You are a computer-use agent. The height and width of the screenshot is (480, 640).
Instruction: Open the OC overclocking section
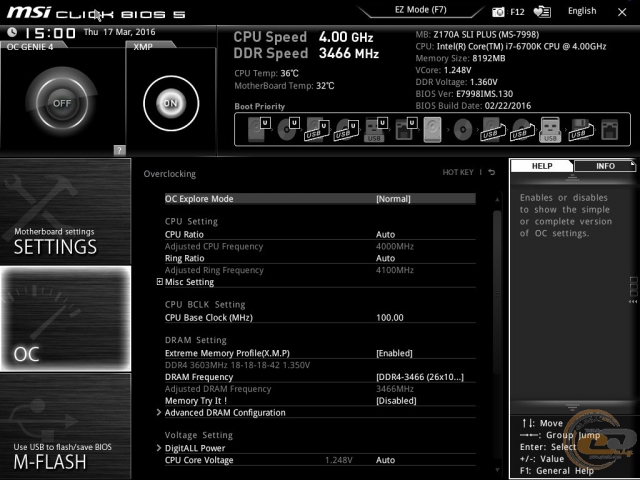pyautogui.click(x=65, y=319)
